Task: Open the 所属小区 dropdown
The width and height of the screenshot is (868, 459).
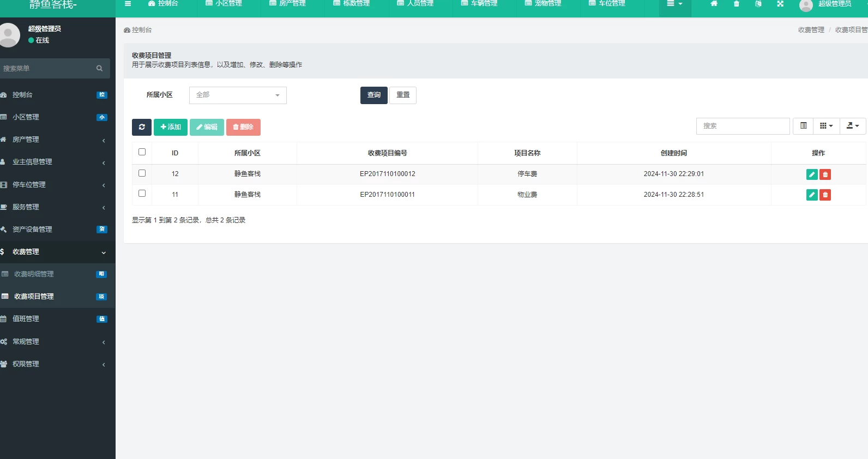Action: pos(238,95)
